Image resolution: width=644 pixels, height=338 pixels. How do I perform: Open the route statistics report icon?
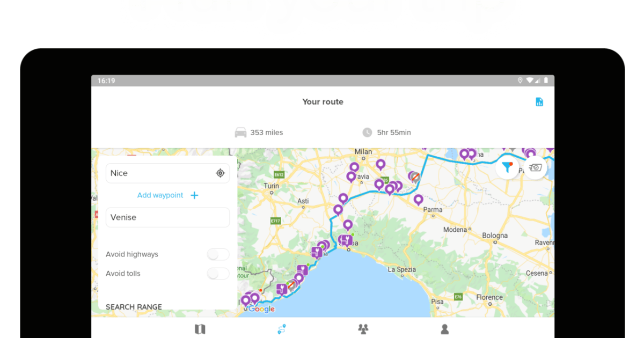[x=539, y=102]
